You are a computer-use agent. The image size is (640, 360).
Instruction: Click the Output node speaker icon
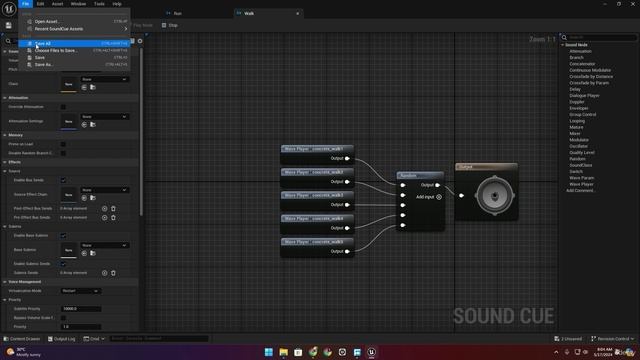(x=494, y=196)
